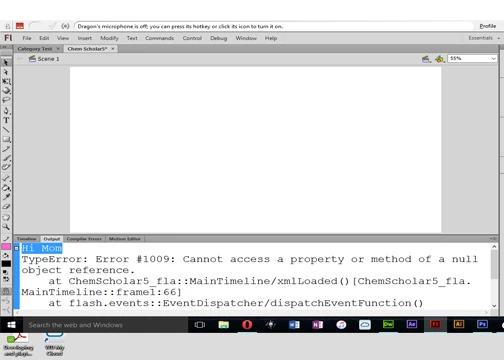Click the back arrow beside Scene 1
504x360 pixels.
point(20,59)
